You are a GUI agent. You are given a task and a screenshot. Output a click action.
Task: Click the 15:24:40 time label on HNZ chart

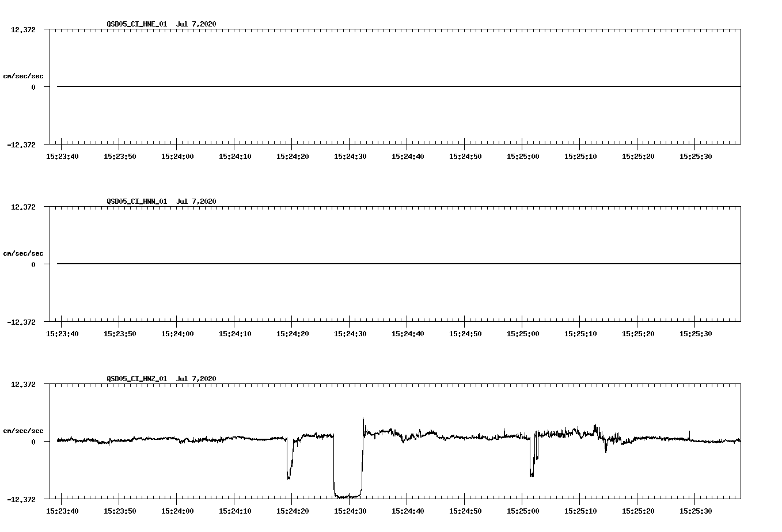[x=408, y=511]
